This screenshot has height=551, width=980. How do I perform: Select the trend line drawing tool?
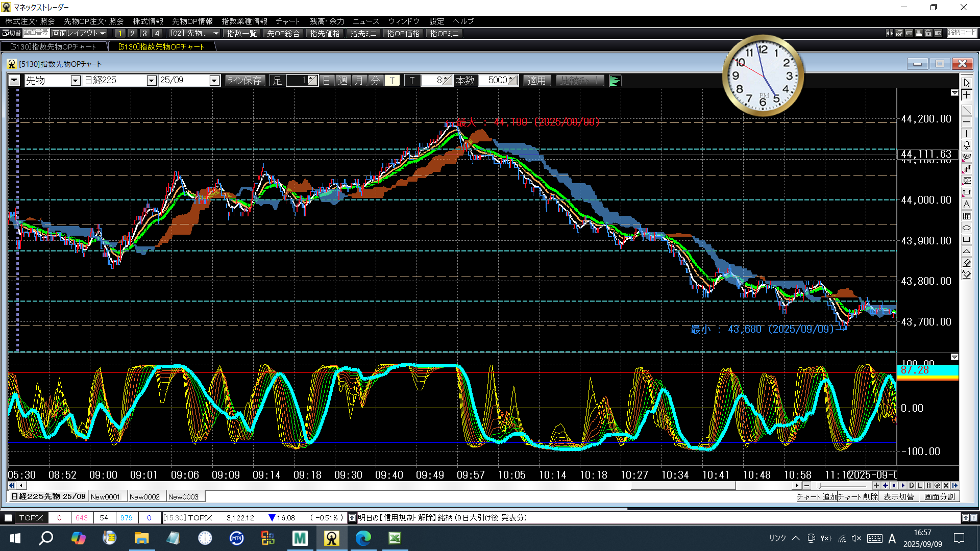[x=967, y=110]
